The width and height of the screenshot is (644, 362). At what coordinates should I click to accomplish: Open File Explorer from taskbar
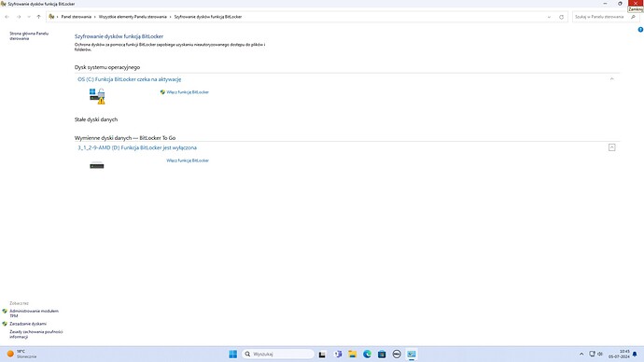coord(353,354)
